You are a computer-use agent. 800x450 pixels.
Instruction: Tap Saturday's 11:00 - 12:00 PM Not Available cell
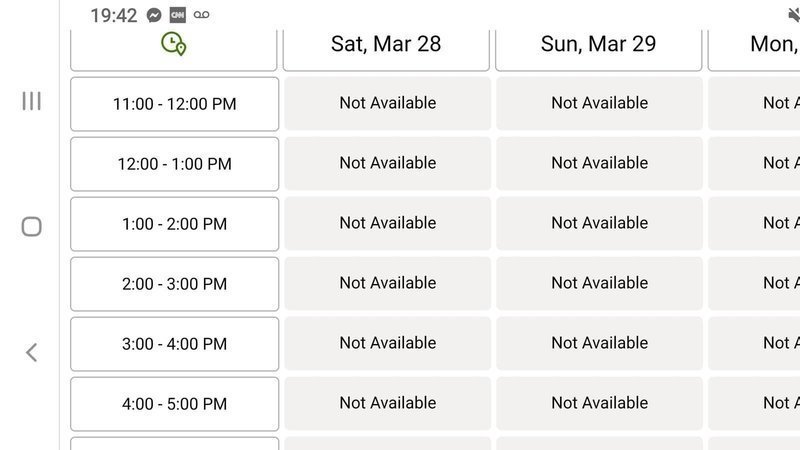tap(387, 103)
